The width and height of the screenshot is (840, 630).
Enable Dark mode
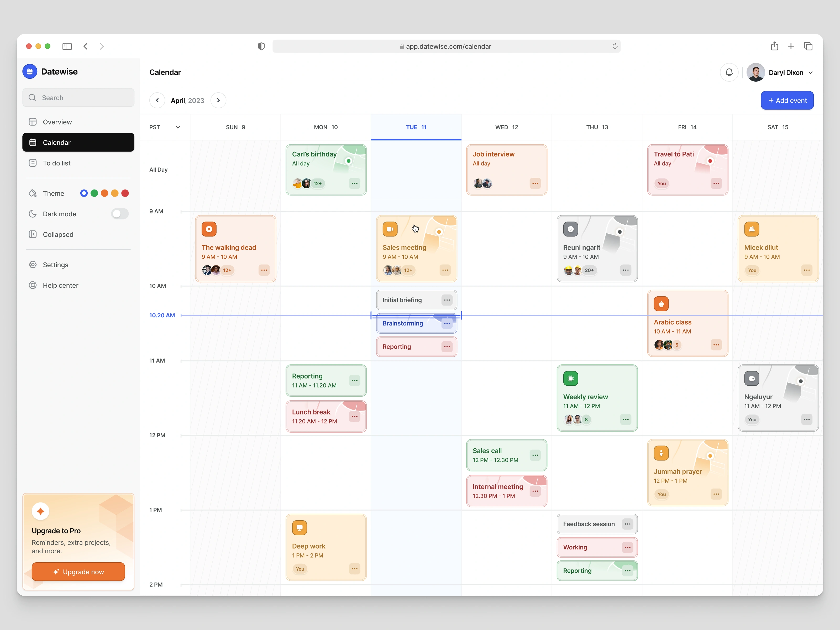120,214
